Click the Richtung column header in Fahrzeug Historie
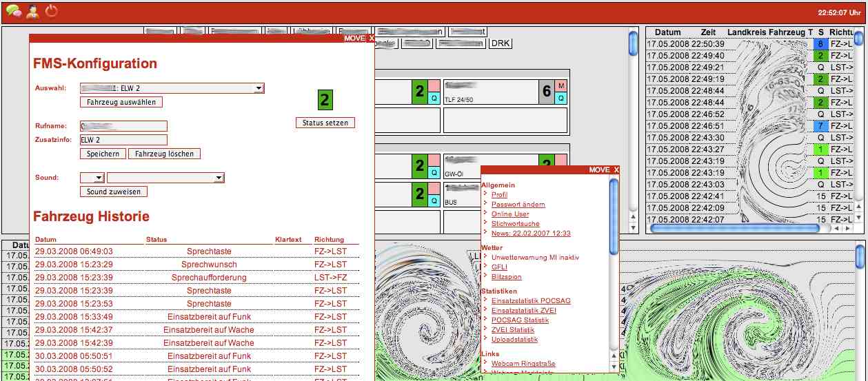 pos(329,240)
